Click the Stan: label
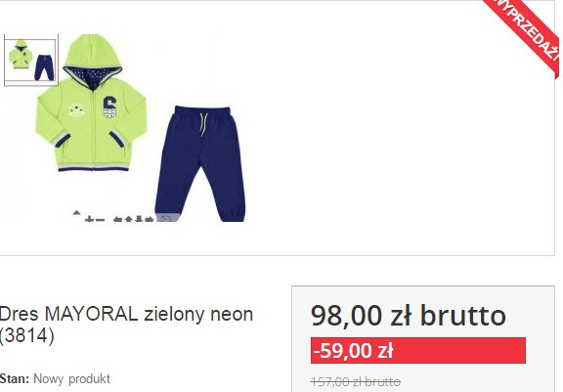The image size is (563, 392). point(15,378)
